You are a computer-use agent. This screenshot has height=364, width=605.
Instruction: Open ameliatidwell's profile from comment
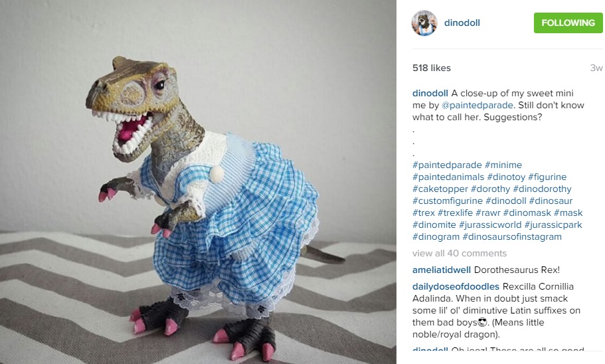click(442, 270)
